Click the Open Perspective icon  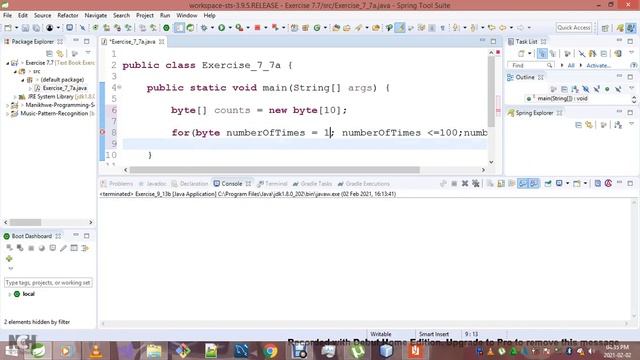tap(605, 28)
